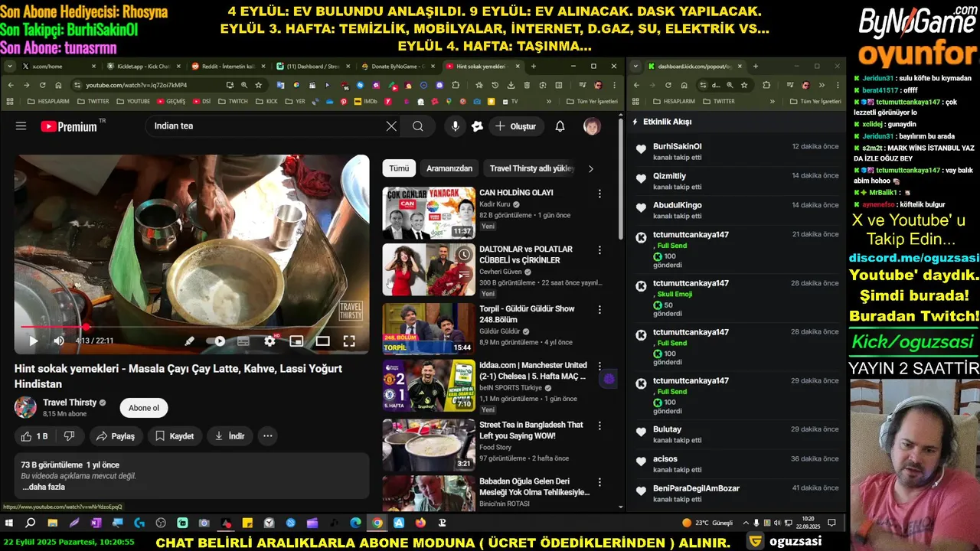Screen dimensions: 980x551
Task: Open the YouTube account avatar menu
Action: (x=592, y=126)
